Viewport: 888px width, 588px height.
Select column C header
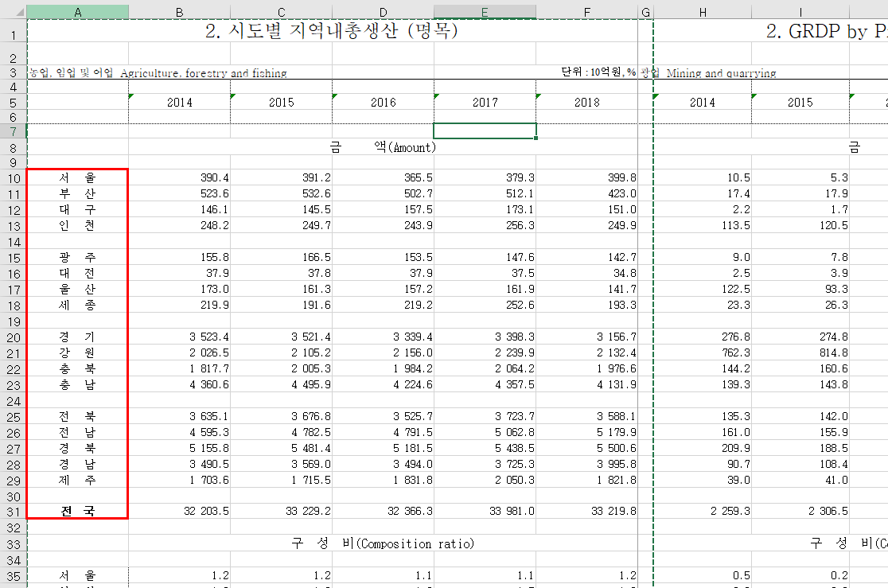pos(282,12)
